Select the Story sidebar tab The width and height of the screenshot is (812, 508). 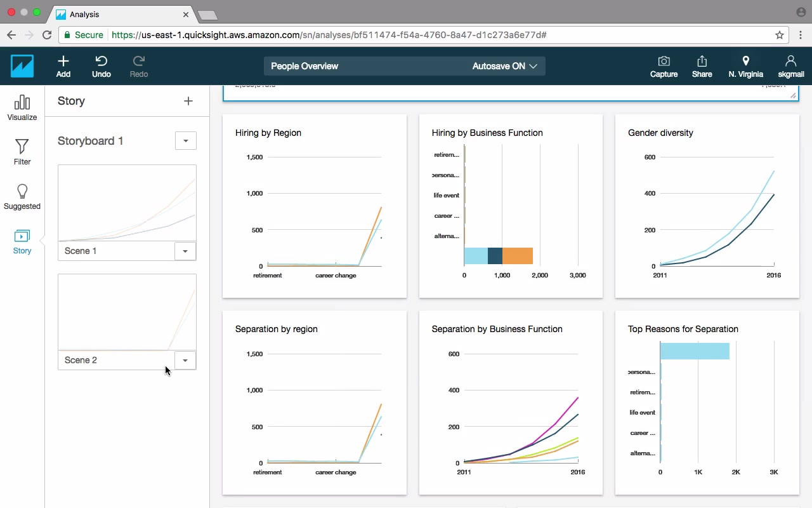[x=22, y=241]
